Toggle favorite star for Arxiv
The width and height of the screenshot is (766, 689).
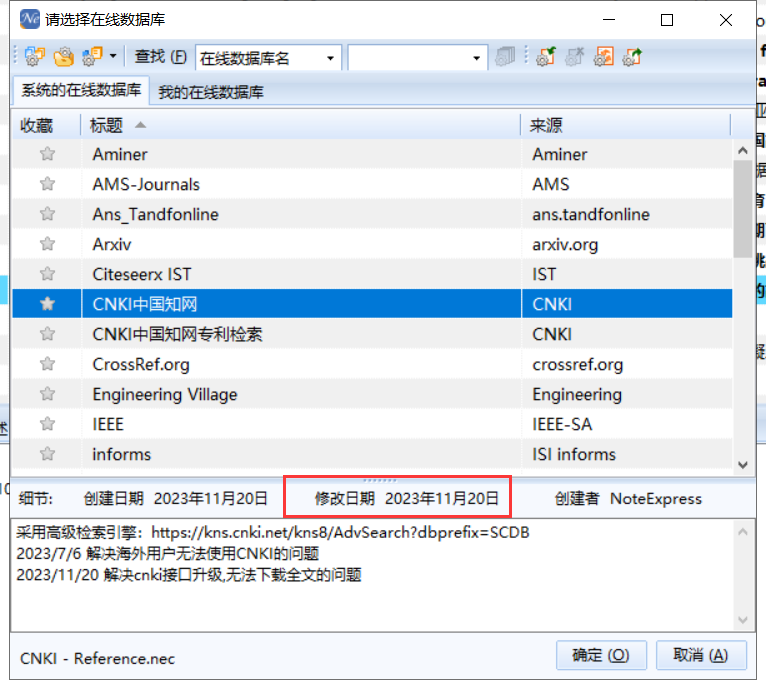point(47,244)
